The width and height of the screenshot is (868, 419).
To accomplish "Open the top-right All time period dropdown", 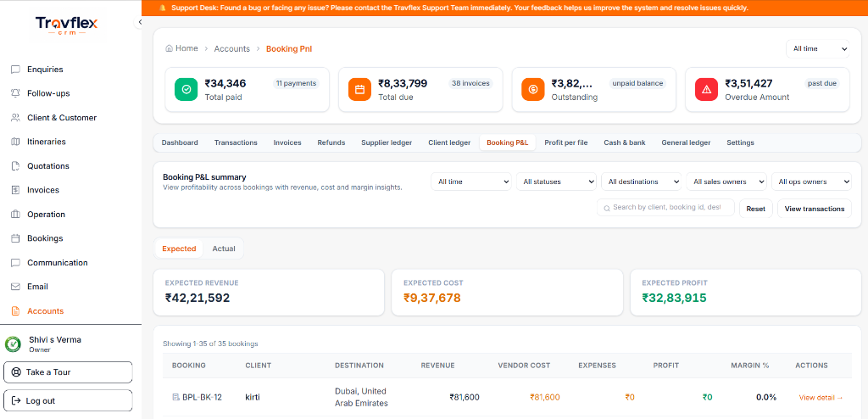I will 817,49.
